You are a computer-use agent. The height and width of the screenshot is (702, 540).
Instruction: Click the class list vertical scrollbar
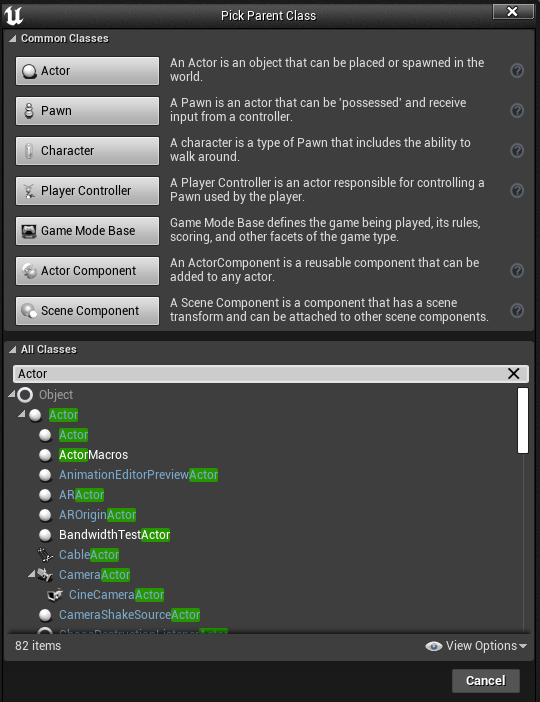[523, 420]
